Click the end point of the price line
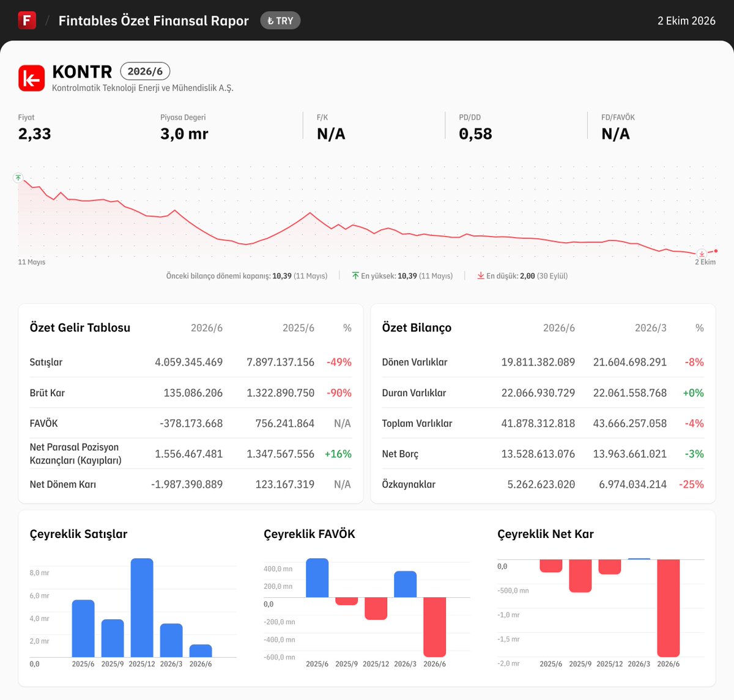 pos(716,251)
